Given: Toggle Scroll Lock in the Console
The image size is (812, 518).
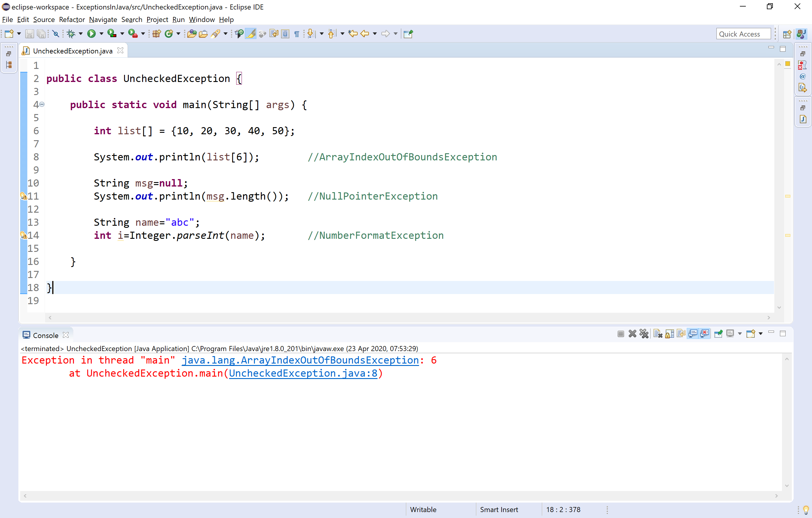Looking at the screenshot, I should (669, 334).
